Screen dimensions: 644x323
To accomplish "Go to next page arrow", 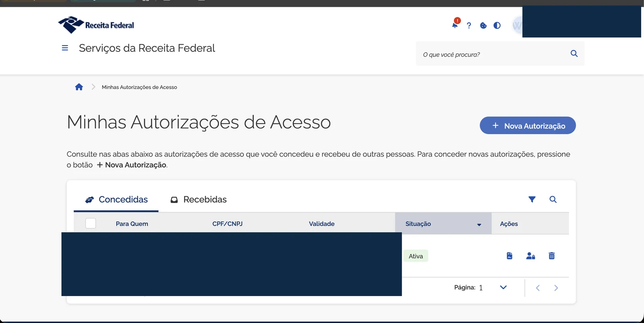I will pos(556,288).
